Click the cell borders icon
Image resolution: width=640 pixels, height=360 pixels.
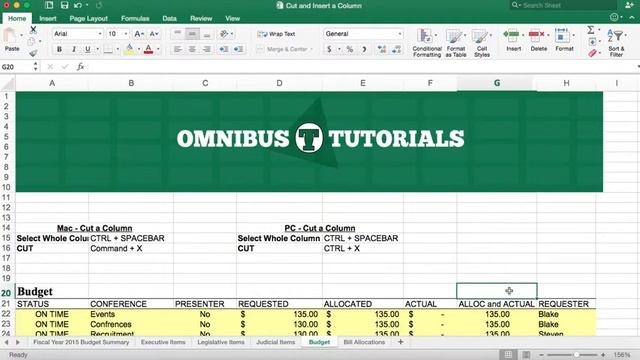point(108,49)
